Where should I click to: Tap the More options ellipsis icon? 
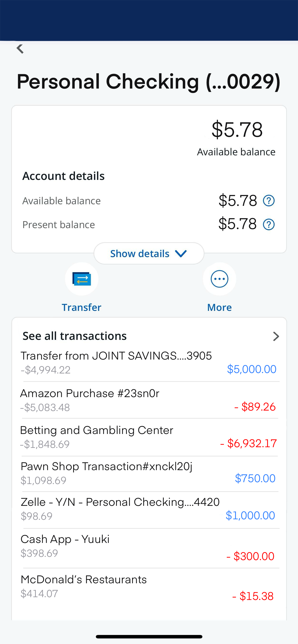click(219, 279)
